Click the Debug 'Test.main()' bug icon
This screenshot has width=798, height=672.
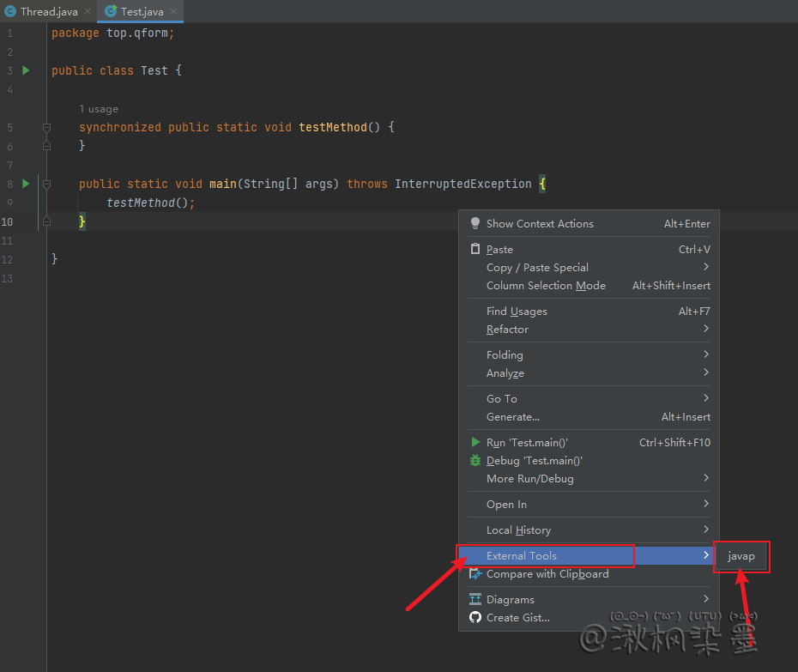tap(475, 461)
